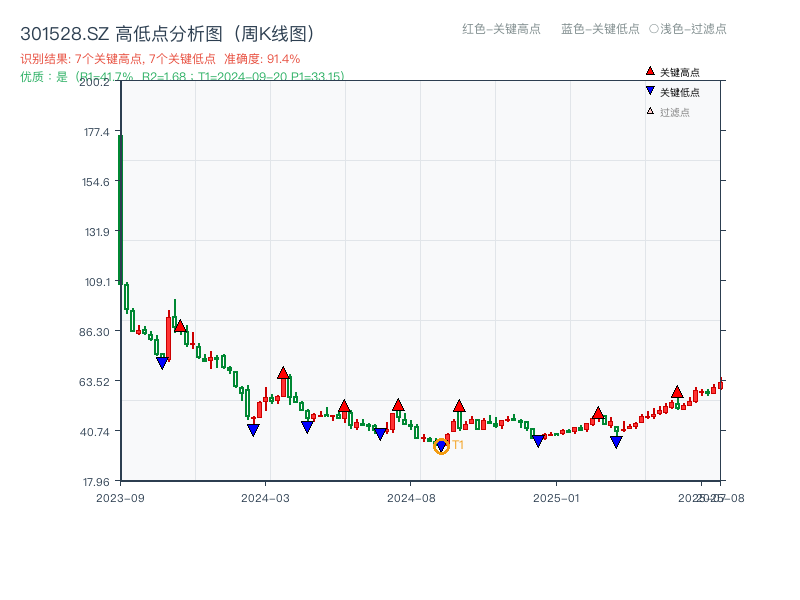This screenshot has height=600, width=800.
Task: Select the orange circled T1 marker on the chart
Action: [441, 446]
